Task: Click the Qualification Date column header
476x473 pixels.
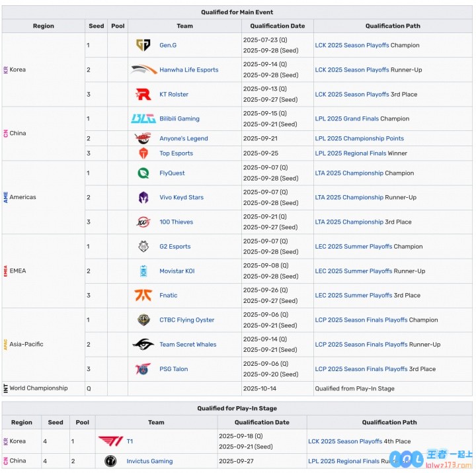Action: click(x=278, y=26)
